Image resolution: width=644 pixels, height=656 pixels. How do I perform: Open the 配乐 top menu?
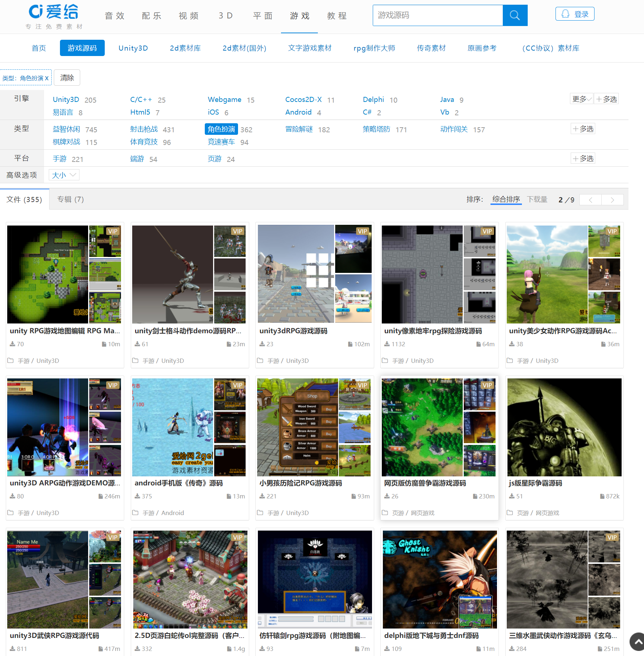click(152, 16)
